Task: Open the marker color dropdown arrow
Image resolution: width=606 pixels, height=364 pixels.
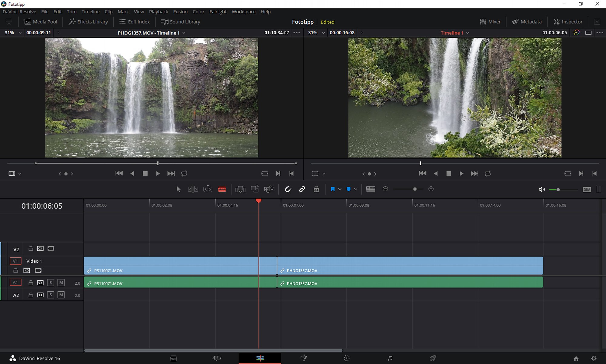Action: [356, 189]
